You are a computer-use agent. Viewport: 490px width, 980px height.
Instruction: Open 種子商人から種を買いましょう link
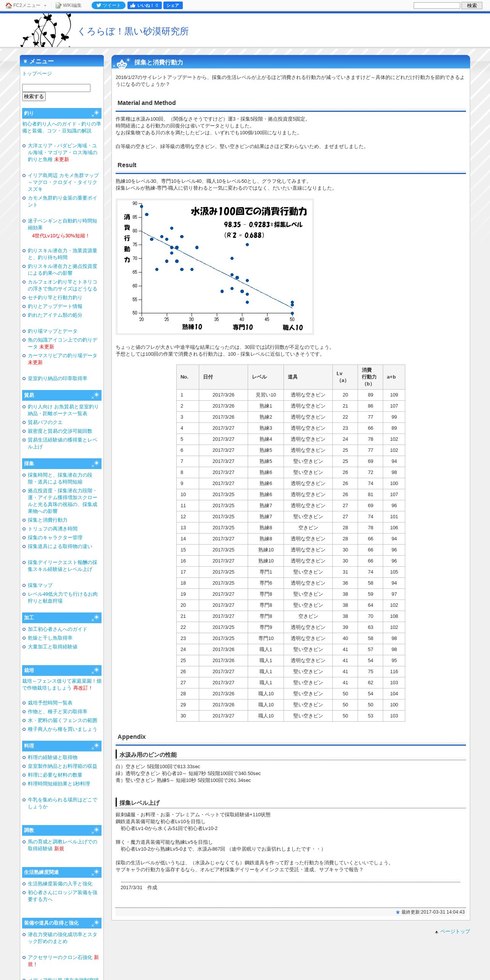click(x=62, y=729)
